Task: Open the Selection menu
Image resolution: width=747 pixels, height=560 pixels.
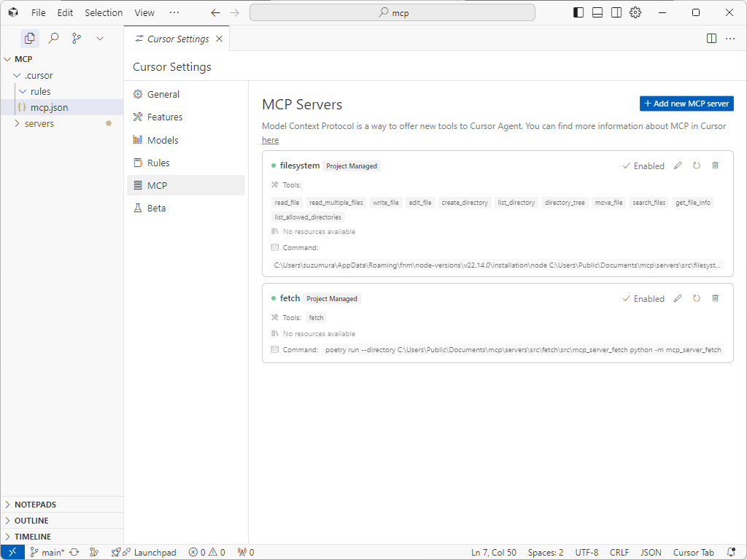Action: pyautogui.click(x=104, y=13)
